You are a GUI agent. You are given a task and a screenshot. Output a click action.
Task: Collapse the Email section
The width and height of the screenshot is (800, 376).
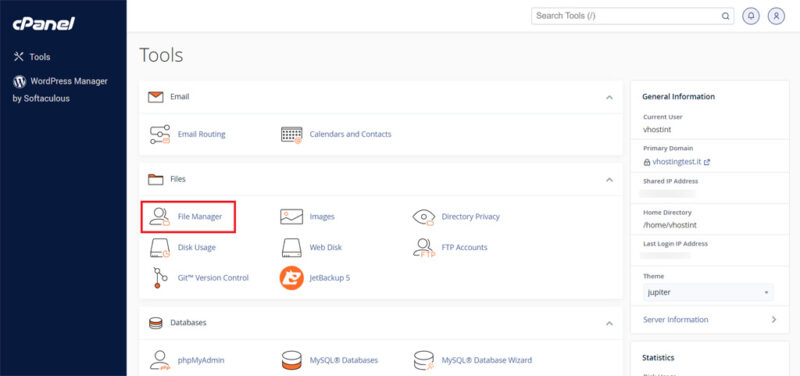tap(609, 97)
